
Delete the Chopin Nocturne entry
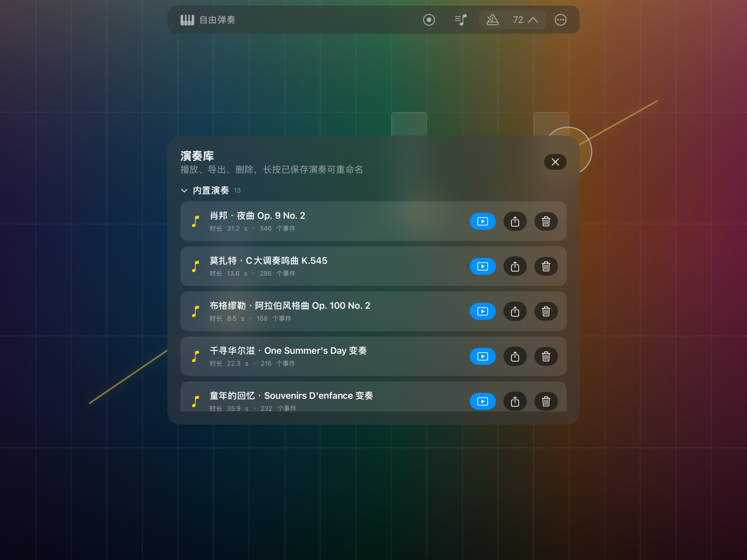[x=546, y=221]
